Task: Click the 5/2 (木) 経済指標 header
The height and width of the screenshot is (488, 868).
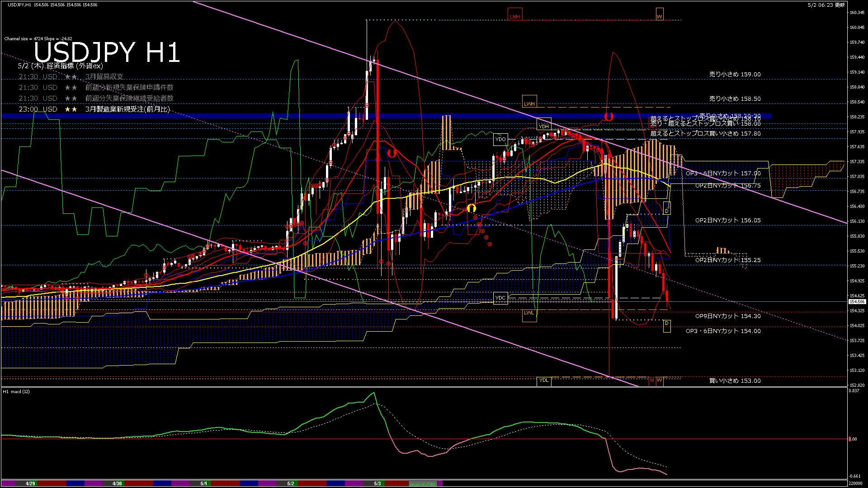Action: (60, 66)
